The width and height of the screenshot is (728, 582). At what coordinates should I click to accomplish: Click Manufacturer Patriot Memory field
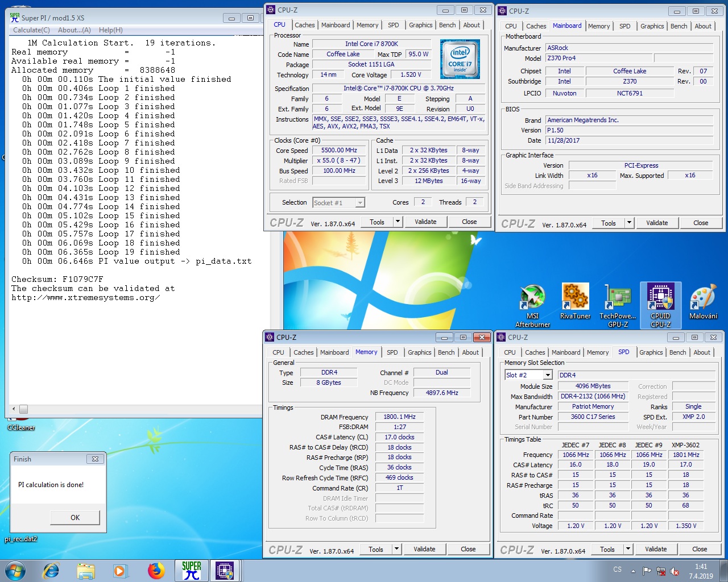(x=593, y=406)
